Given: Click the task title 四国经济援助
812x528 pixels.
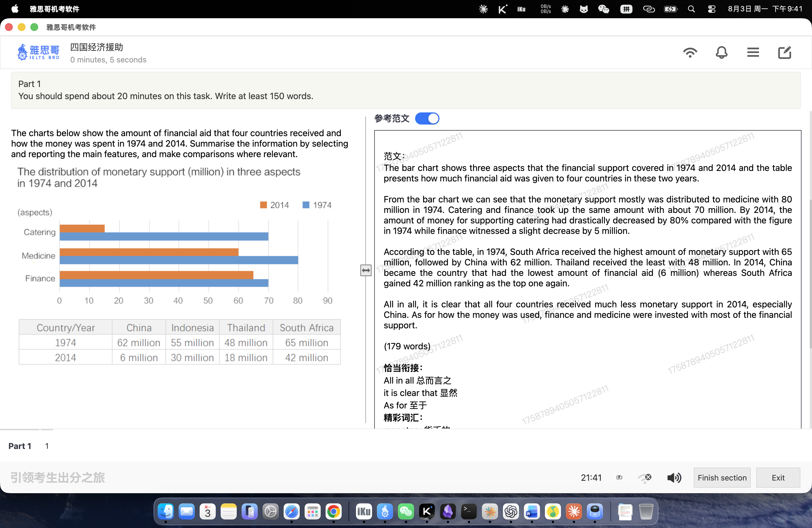Looking at the screenshot, I should tap(96, 47).
